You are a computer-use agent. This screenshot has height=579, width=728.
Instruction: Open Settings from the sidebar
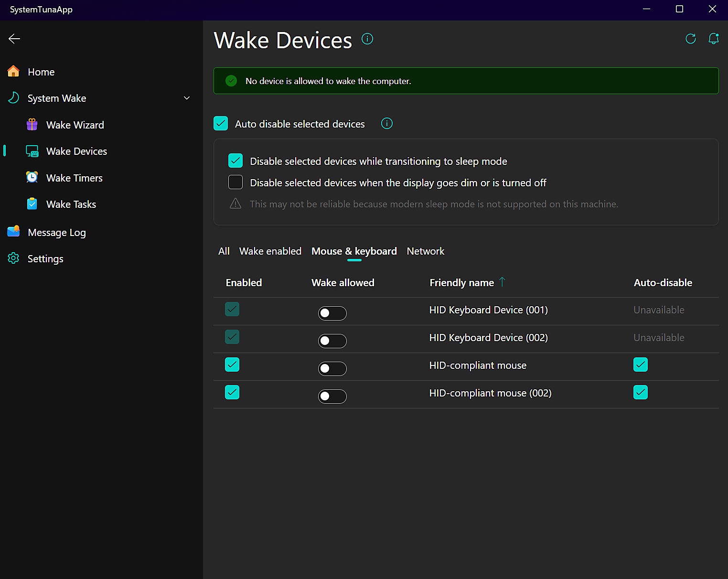45,259
